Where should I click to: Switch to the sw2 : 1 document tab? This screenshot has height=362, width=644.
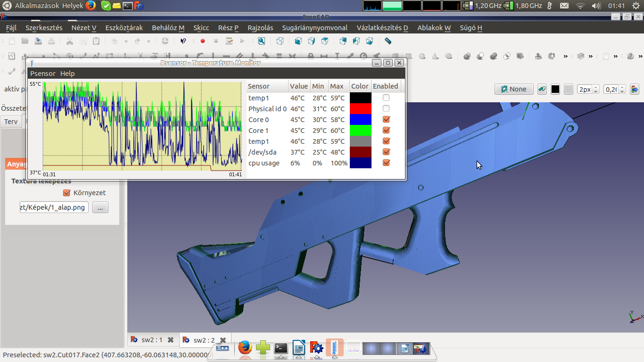coord(152,340)
